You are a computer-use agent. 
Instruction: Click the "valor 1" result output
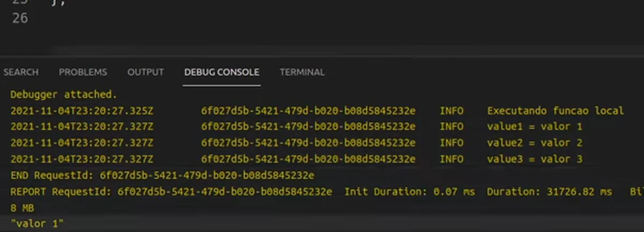[x=37, y=222]
